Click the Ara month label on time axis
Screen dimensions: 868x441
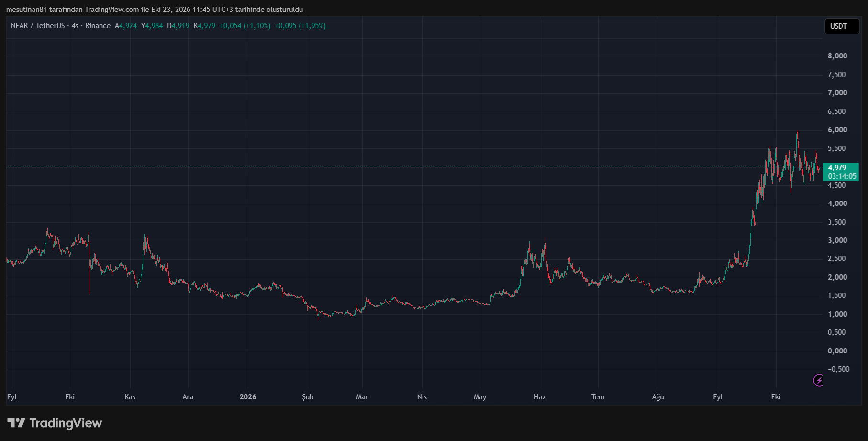click(x=188, y=397)
